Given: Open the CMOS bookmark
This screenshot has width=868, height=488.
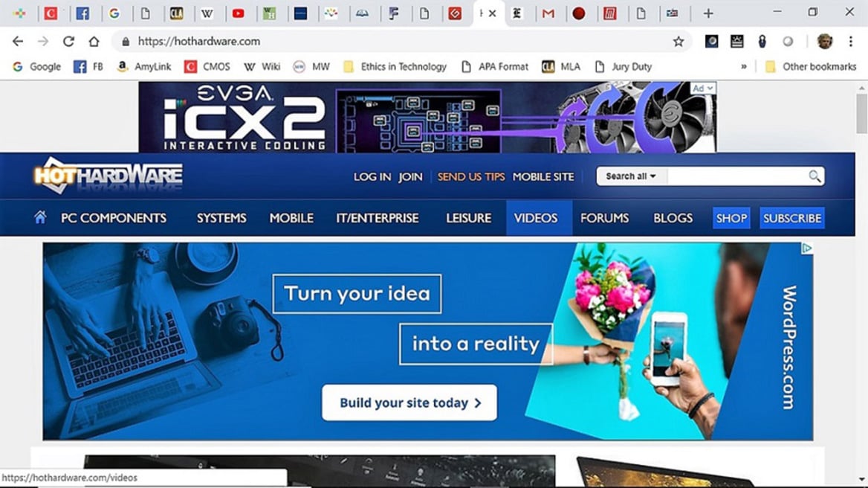Looking at the screenshot, I should click(207, 66).
